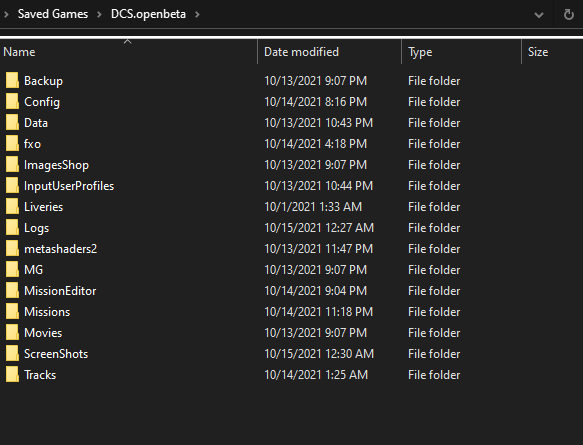Click DCS.openbeta in the address path
The image size is (583, 445).
[x=148, y=14]
